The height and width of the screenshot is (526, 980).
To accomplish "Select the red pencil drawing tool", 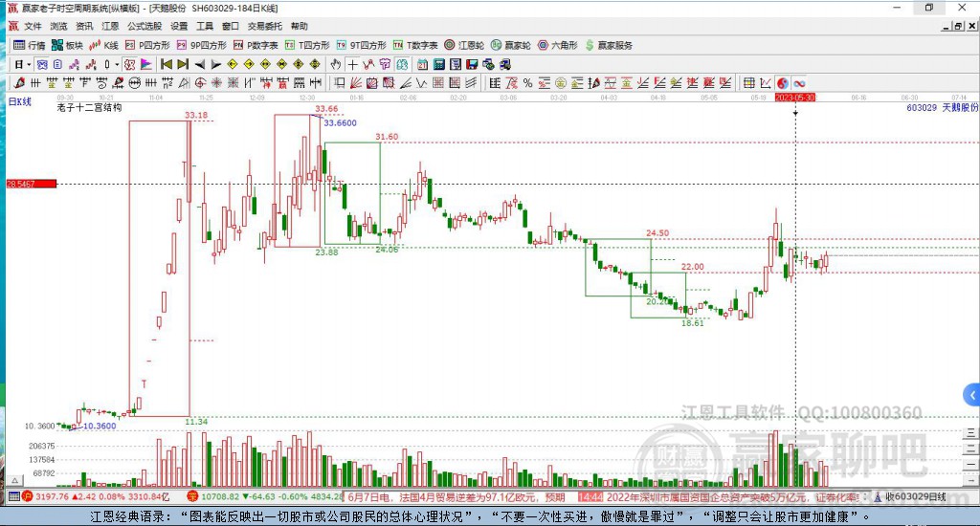I will pyautogui.click(x=19, y=82).
